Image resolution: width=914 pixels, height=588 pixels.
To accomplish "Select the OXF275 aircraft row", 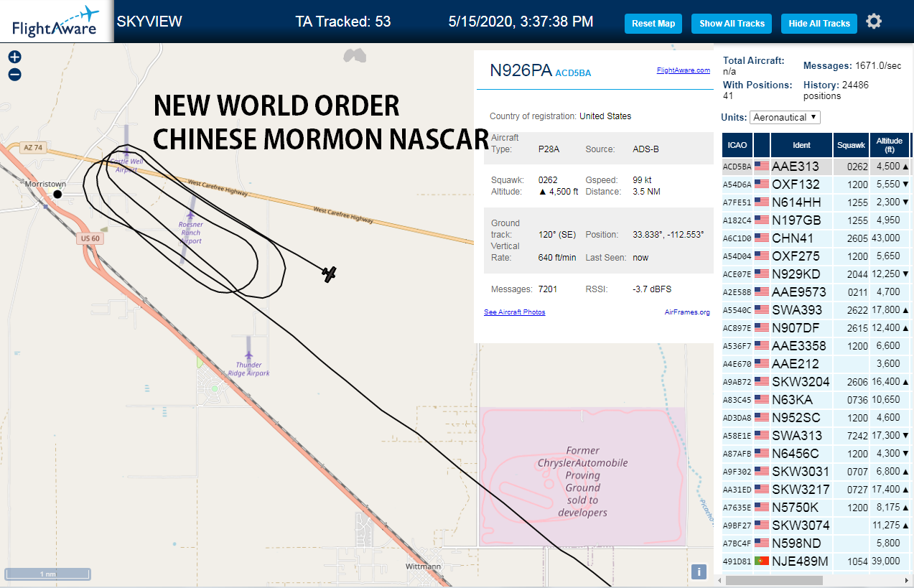I will coord(816,256).
